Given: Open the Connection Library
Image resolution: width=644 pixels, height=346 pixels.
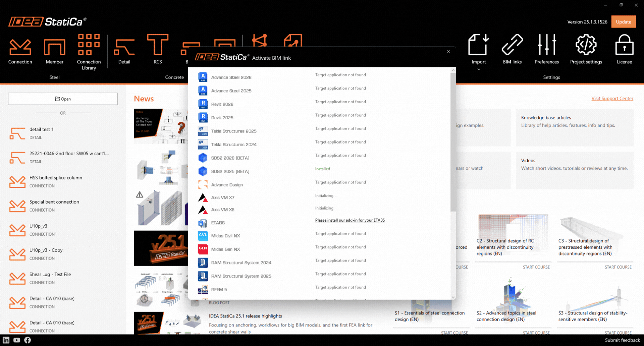Looking at the screenshot, I should [89, 52].
